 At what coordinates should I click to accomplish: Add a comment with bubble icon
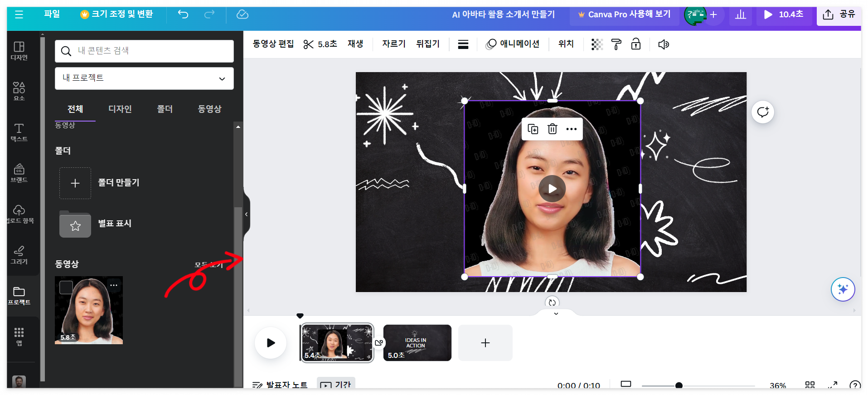pyautogui.click(x=763, y=112)
